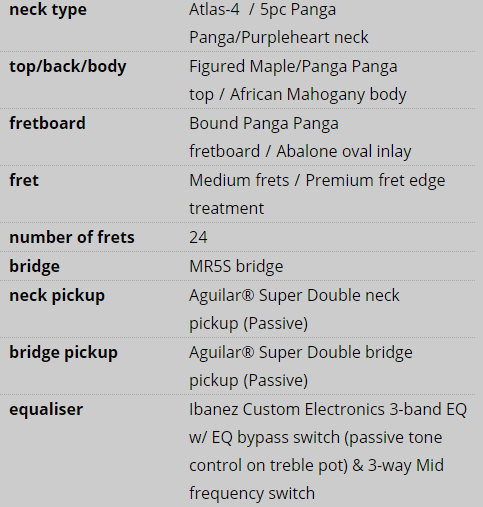
Task: Click 'Aguilar® Super Double bridge' text
Action: (x=301, y=352)
